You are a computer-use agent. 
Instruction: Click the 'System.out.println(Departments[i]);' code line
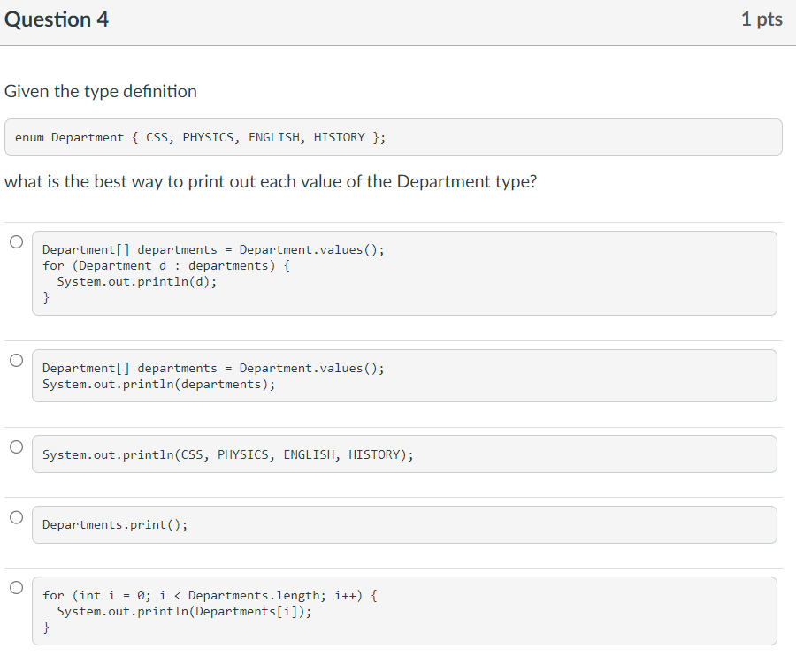coord(184,612)
